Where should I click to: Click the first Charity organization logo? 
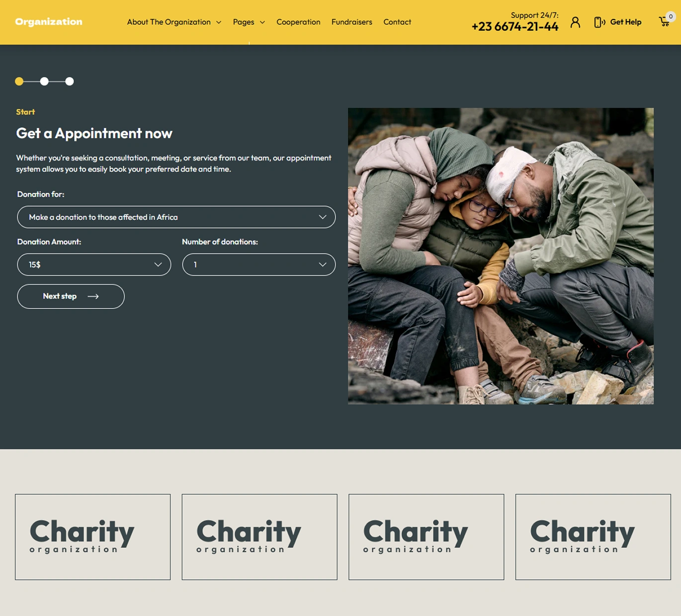pos(92,537)
